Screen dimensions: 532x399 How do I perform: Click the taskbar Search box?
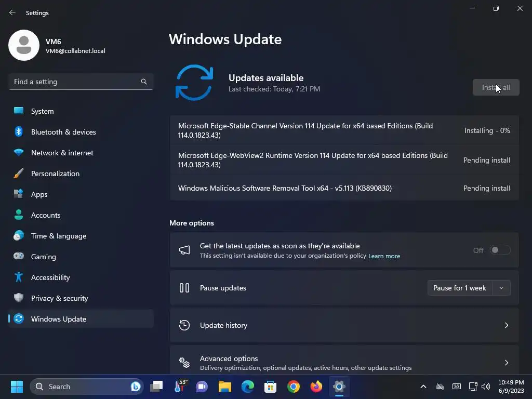(87, 387)
